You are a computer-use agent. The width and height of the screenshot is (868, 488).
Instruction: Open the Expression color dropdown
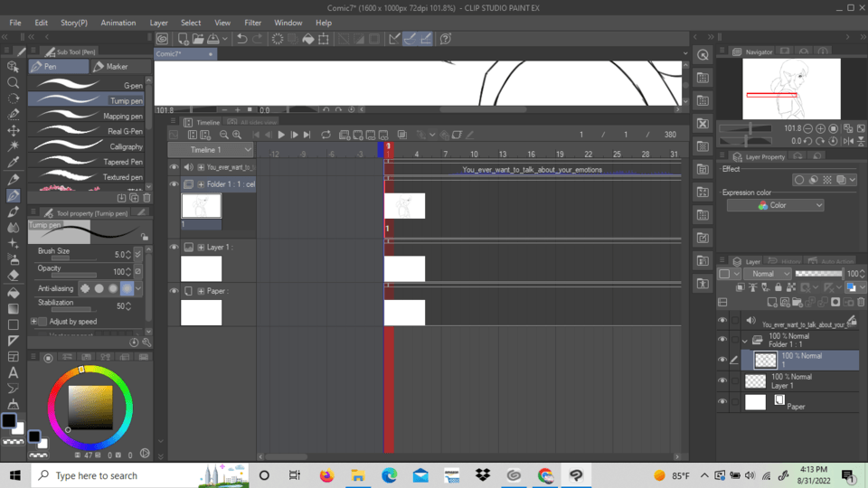775,205
